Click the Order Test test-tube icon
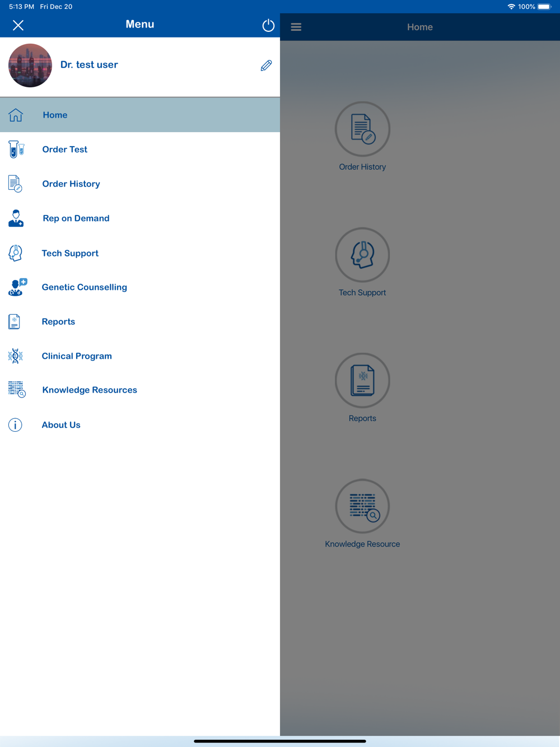 tap(16, 150)
